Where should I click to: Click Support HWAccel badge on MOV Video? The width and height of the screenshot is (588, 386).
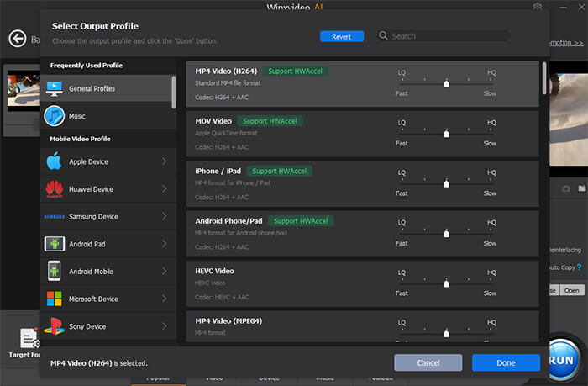(270, 121)
